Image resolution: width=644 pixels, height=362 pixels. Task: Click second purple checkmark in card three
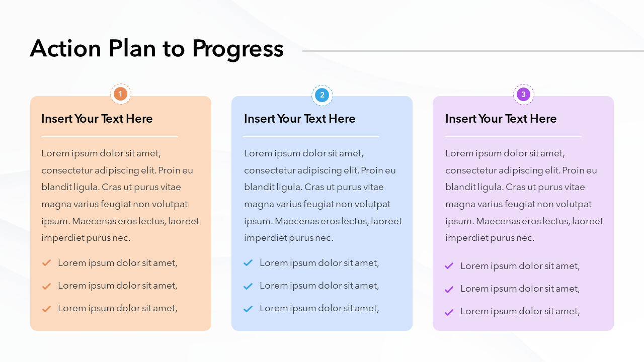click(x=449, y=289)
